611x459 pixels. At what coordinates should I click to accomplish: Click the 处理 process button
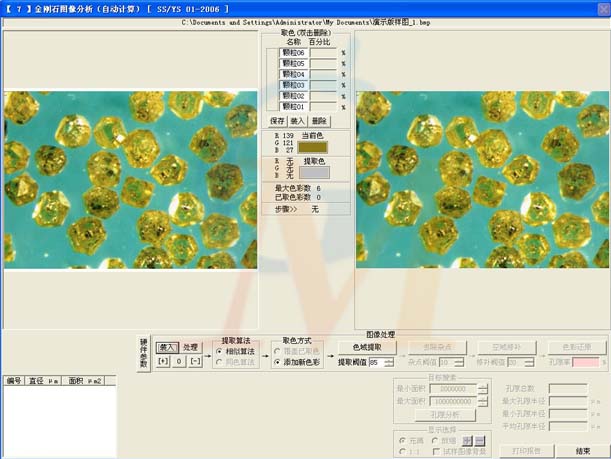click(x=191, y=346)
